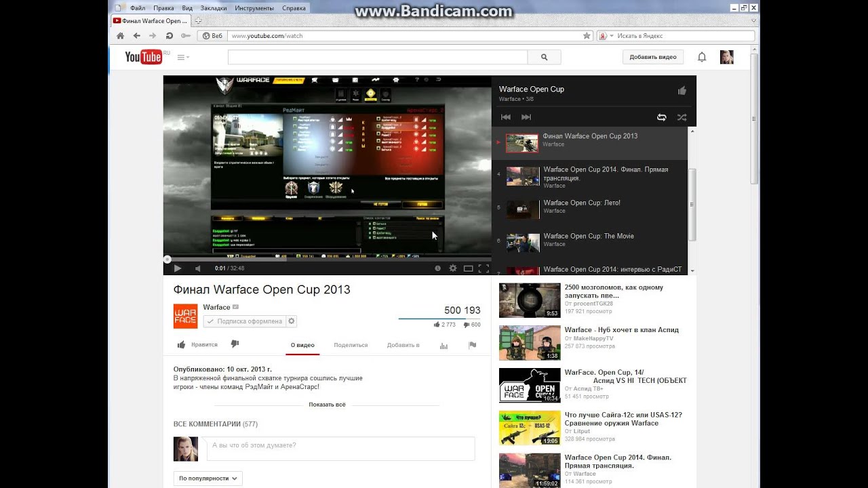Click the Искать в Яндекс search field
Viewport: 868px width, 488px height.
coord(684,36)
